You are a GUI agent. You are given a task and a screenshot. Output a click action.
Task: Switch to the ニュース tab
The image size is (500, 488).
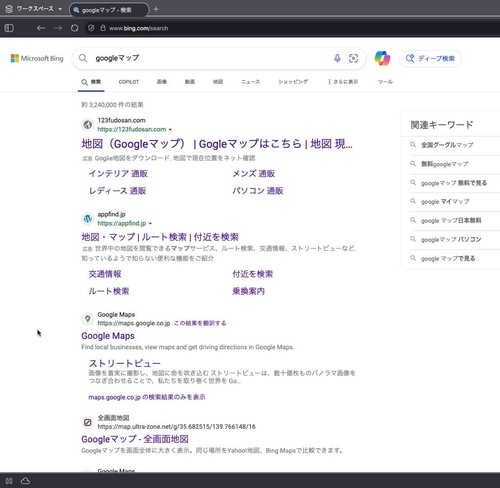250,82
